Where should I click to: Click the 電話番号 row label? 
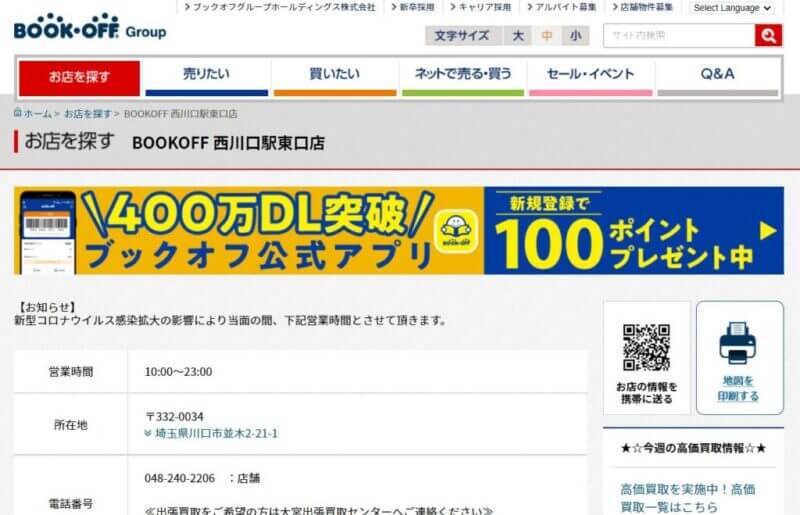(71, 504)
